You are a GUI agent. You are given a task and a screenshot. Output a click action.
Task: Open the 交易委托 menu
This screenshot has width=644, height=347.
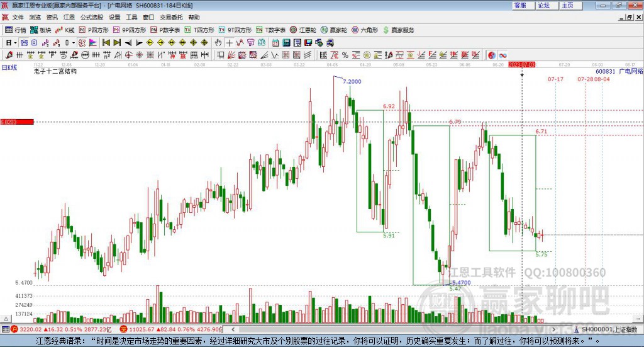coord(171,17)
